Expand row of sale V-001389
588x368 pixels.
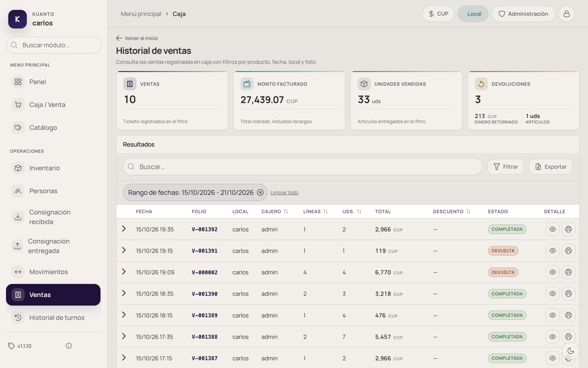124,315
